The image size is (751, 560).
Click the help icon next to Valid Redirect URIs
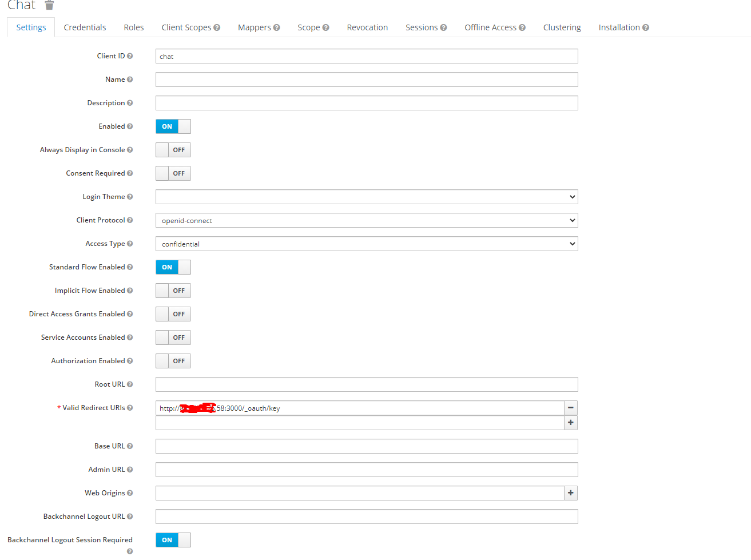click(x=130, y=407)
